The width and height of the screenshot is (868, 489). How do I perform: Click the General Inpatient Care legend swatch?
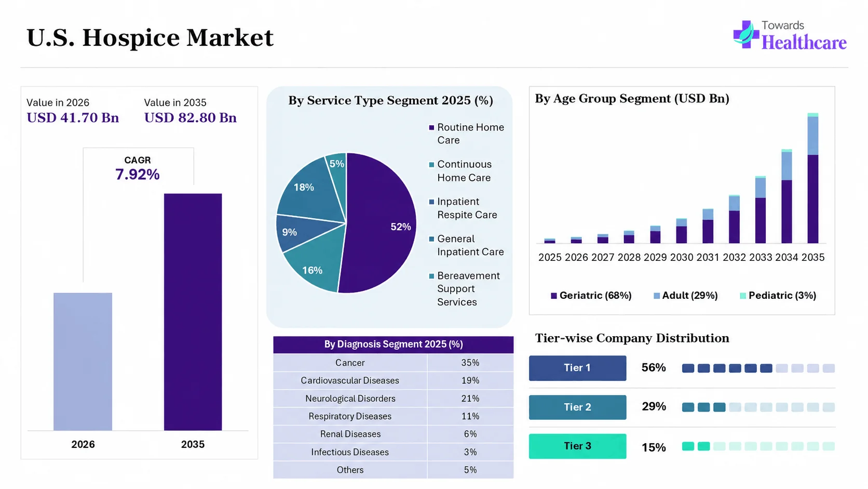(431, 239)
